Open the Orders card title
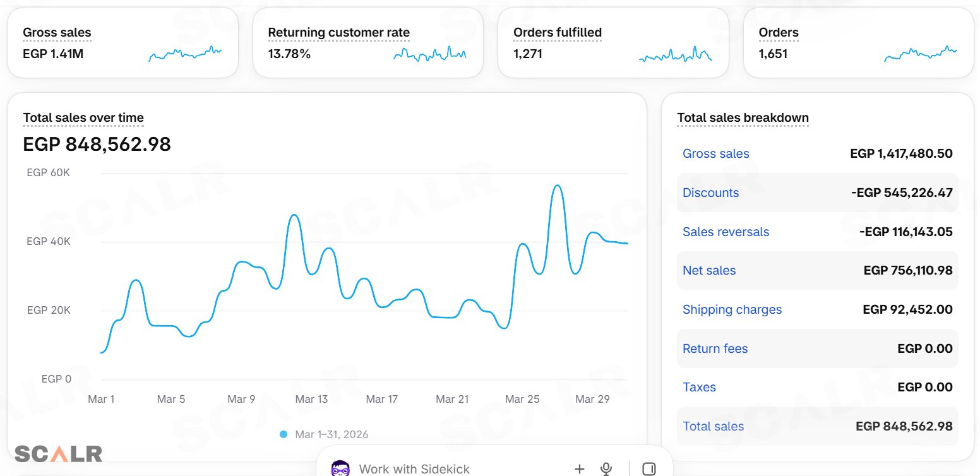980x476 pixels. coord(779,33)
